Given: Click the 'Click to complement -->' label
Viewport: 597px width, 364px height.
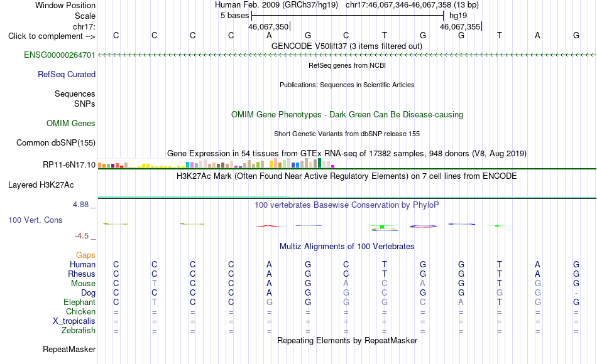Looking at the screenshot, I should click(x=52, y=36).
